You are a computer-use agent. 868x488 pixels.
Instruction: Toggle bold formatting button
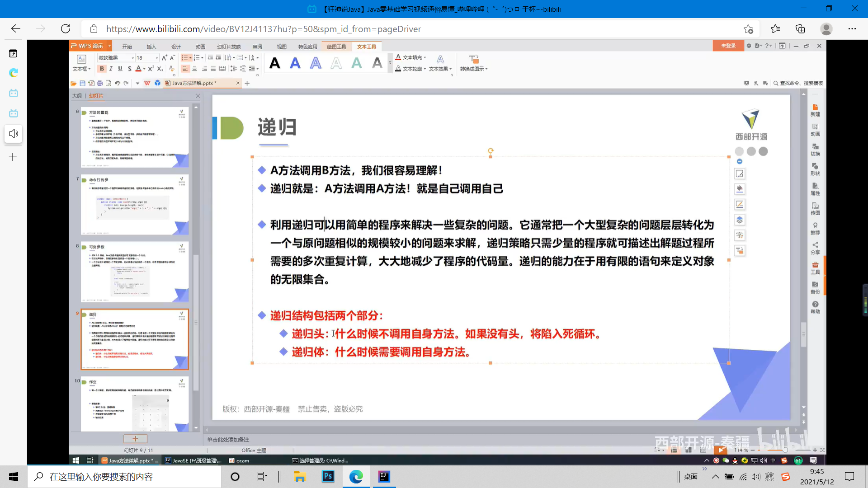coord(102,69)
